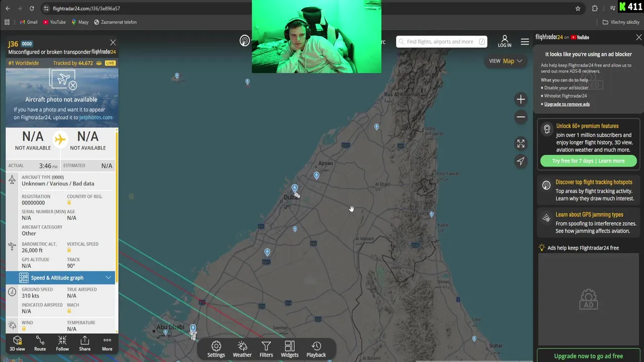Show the flight Route
The height and width of the screenshot is (362, 644).
click(40, 344)
